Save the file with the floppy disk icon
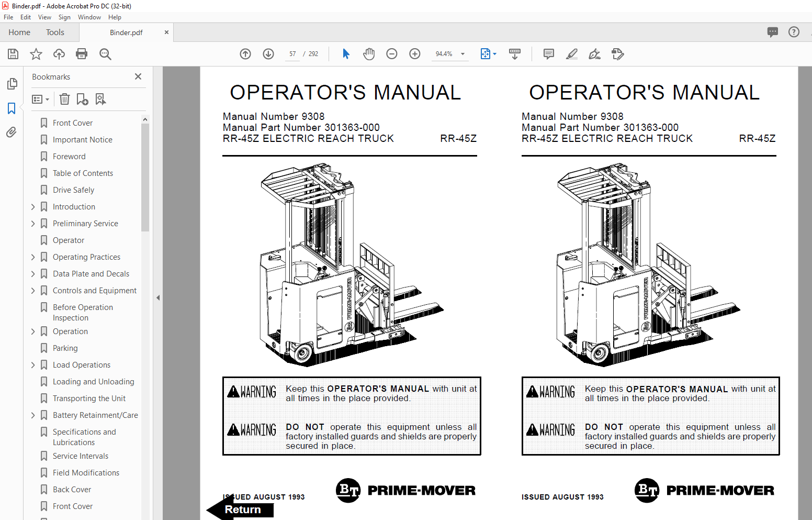The height and width of the screenshot is (520, 812). [13, 54]
